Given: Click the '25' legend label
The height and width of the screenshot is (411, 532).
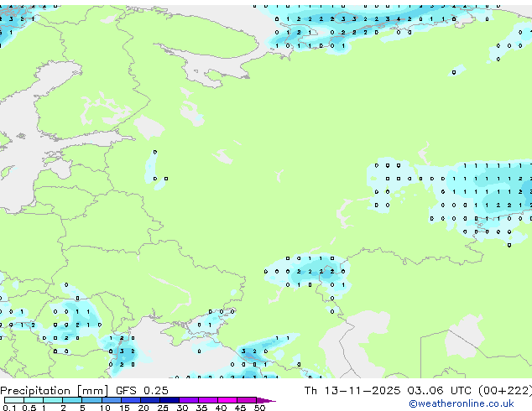Looking at the screenshot, I should tap(163, 408).
